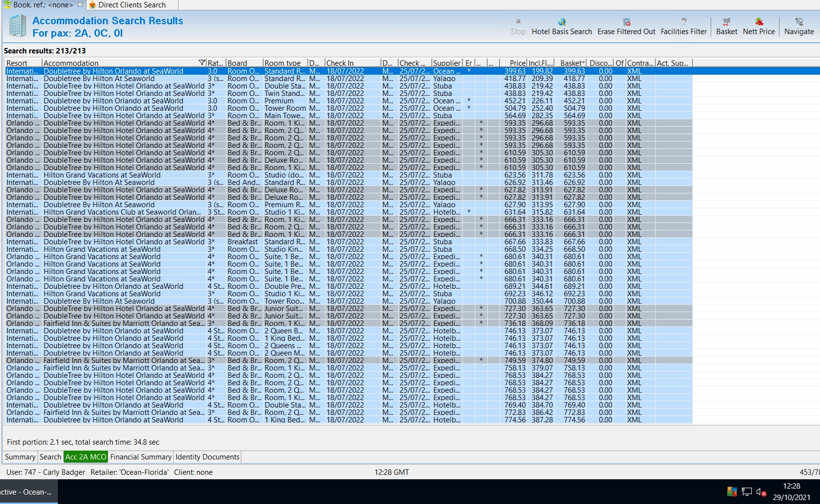Click the Disco... column header
Screen dimensions: 820x504
[601, 63]
